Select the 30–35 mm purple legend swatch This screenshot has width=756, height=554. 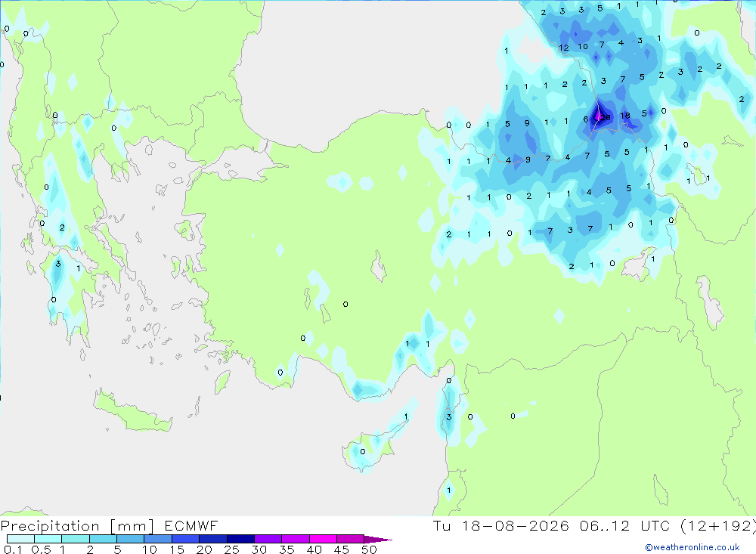click(268, 539)
